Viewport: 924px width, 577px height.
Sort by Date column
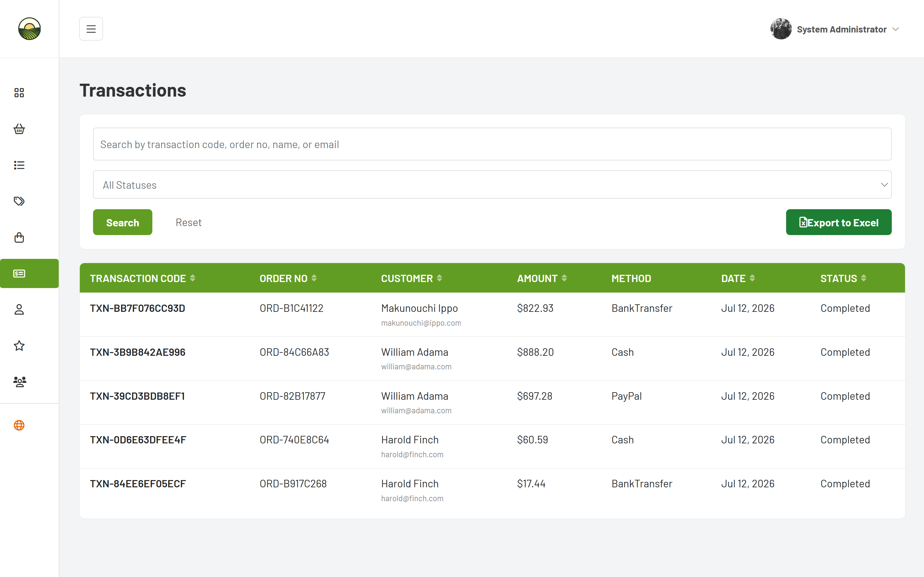click(x=738, y=279)
